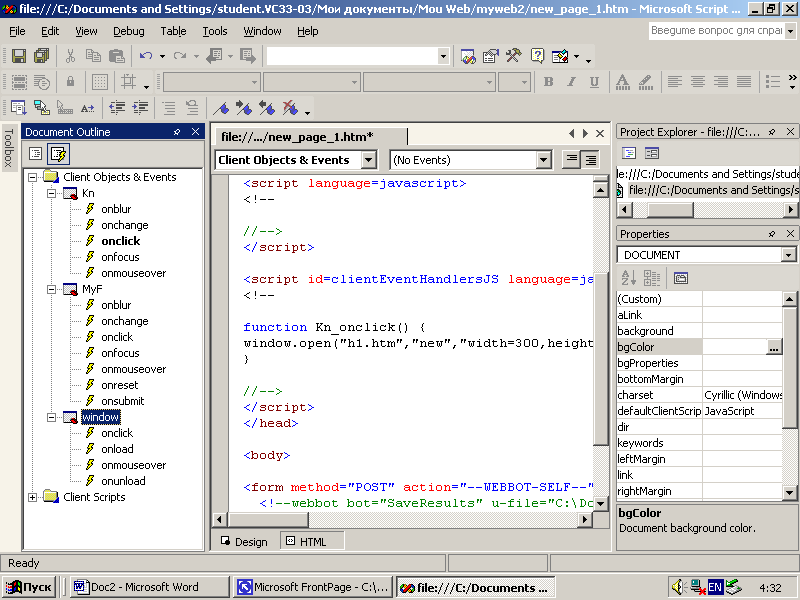Switch to Microsoft FrontPage taskbar button
The height and width of the screenshot is (600, 800).
(x=314, y=587)
